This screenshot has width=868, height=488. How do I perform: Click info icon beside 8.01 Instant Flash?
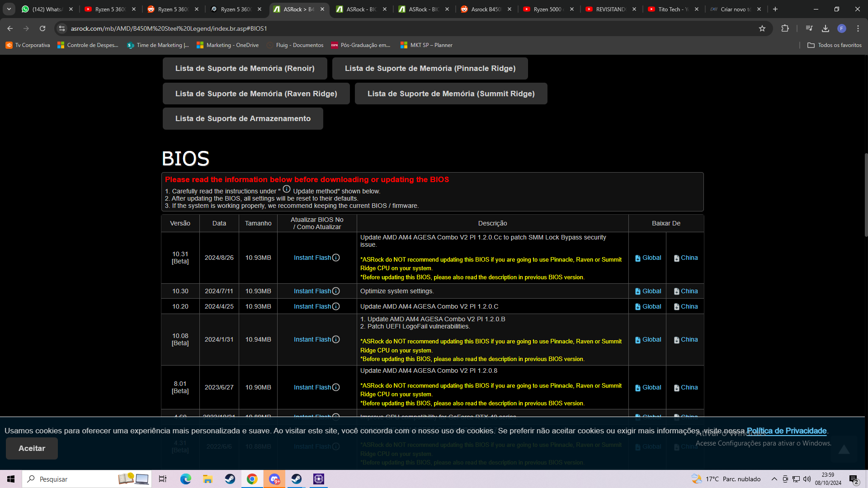point(336,387)
